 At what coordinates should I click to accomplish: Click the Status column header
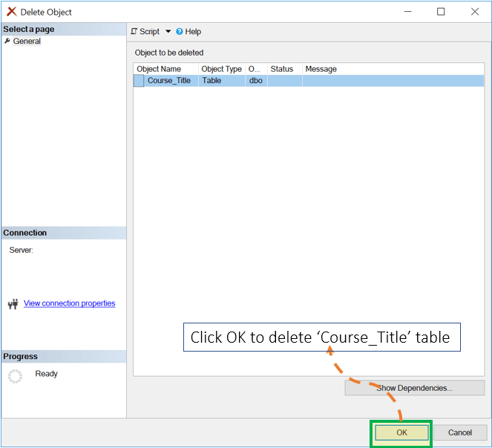pos(282,69)
